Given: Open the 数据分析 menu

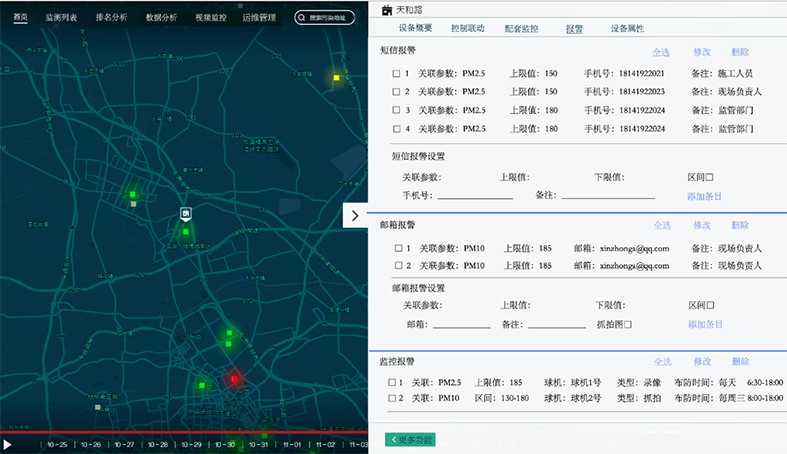Looking at the screenshot, I should tap(161, 18).
